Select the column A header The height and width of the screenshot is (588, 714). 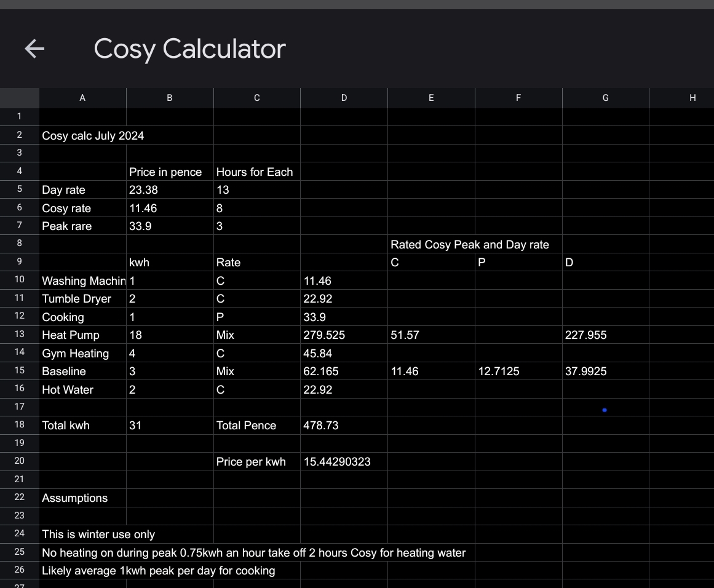(x=82, y=98)
